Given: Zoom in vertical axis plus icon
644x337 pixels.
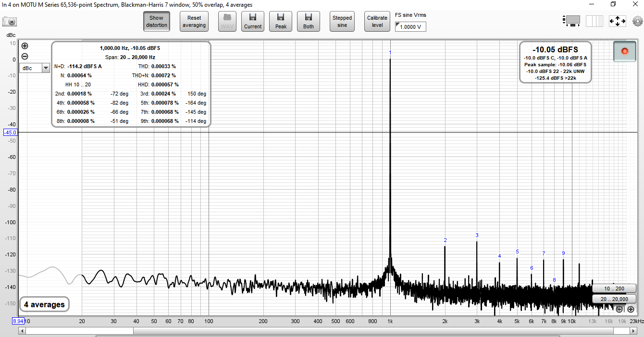Looking at the screenshot, I should [25, 46].
